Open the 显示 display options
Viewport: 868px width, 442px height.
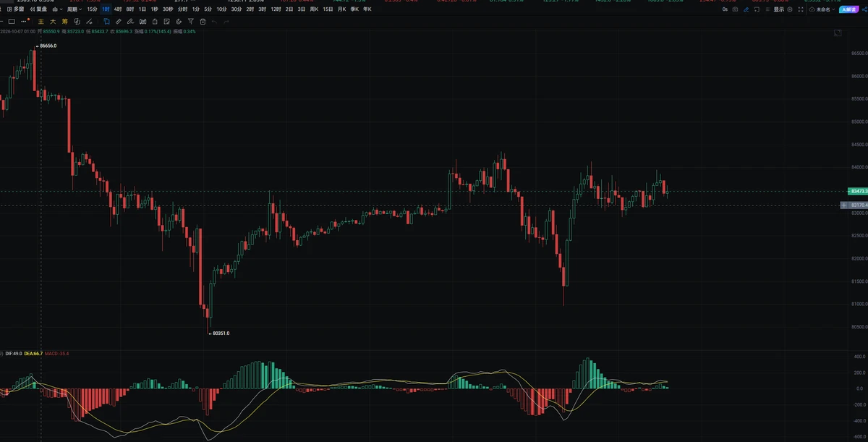pos(779,9)
